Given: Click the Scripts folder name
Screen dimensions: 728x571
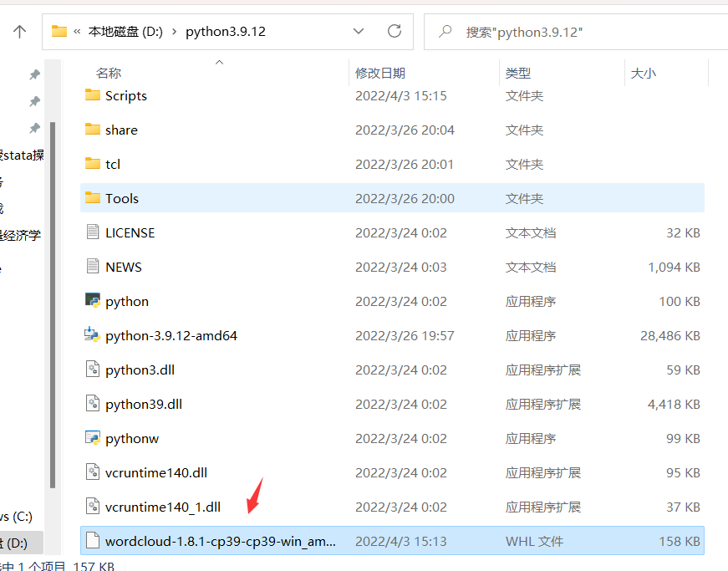Looking at the screenshot, I should (x=126, y=95).
